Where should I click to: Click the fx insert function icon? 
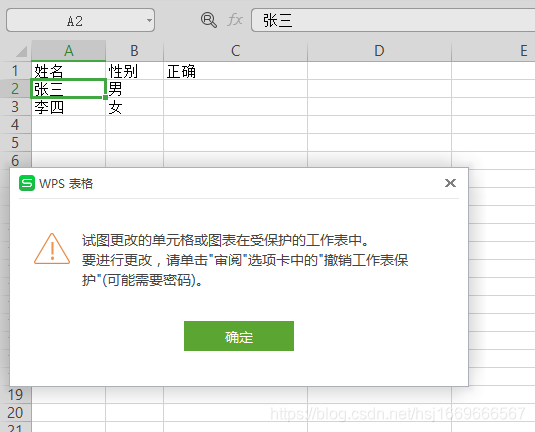[x=235, y=20]
